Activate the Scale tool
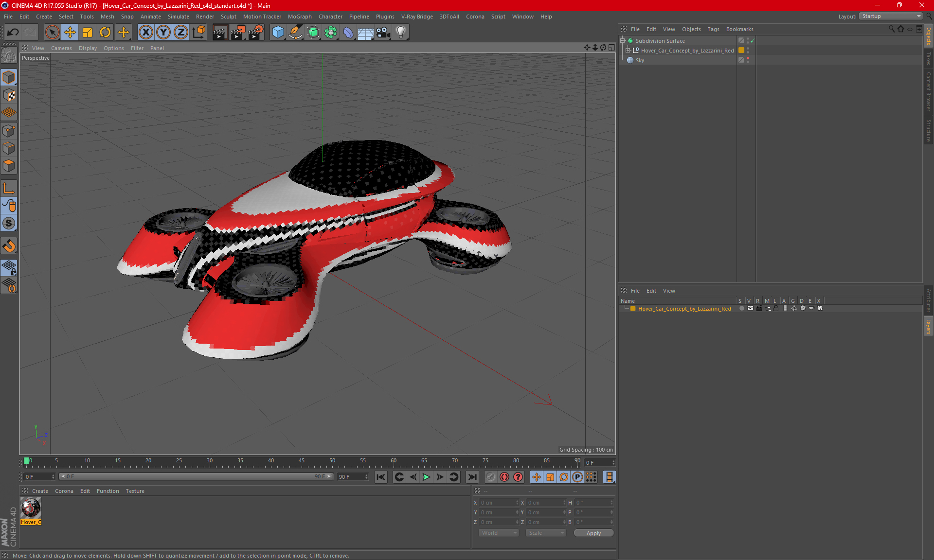Image resolution: width=934 pixels, height=560 pixels. tap(88, 33)
